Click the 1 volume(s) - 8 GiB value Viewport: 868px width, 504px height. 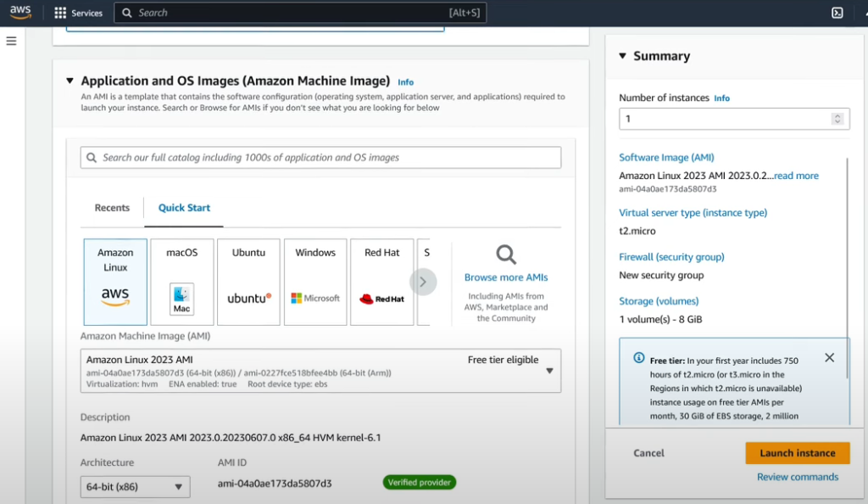click(x=660, y=320)
